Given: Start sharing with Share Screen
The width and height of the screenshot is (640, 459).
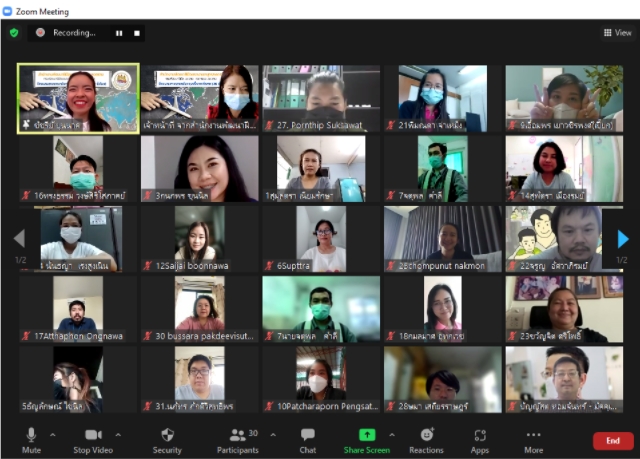Looking at the screenshot, I should pyautogui.click(x=366, y=439).
